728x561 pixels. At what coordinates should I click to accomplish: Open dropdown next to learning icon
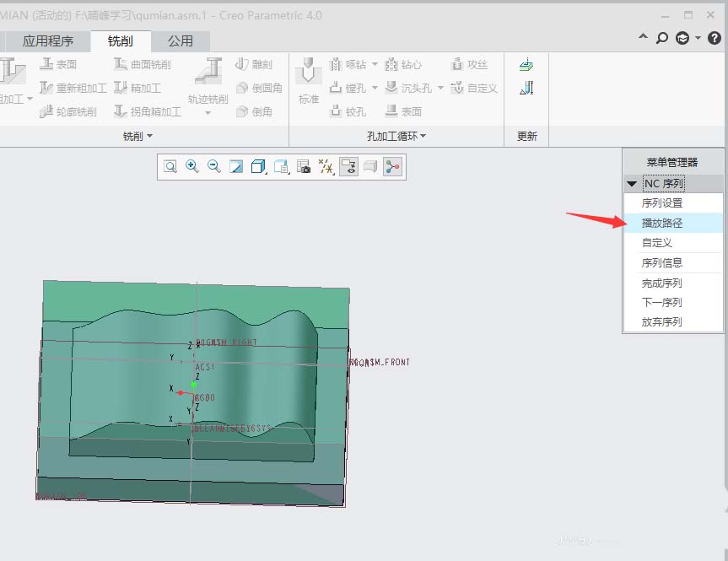coord(698,38)
